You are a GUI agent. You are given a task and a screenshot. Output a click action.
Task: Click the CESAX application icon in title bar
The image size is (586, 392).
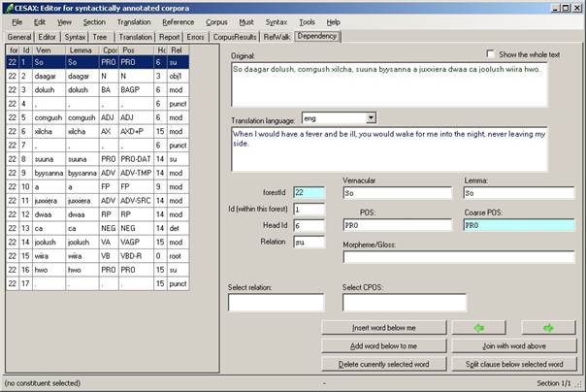point(8,7)
